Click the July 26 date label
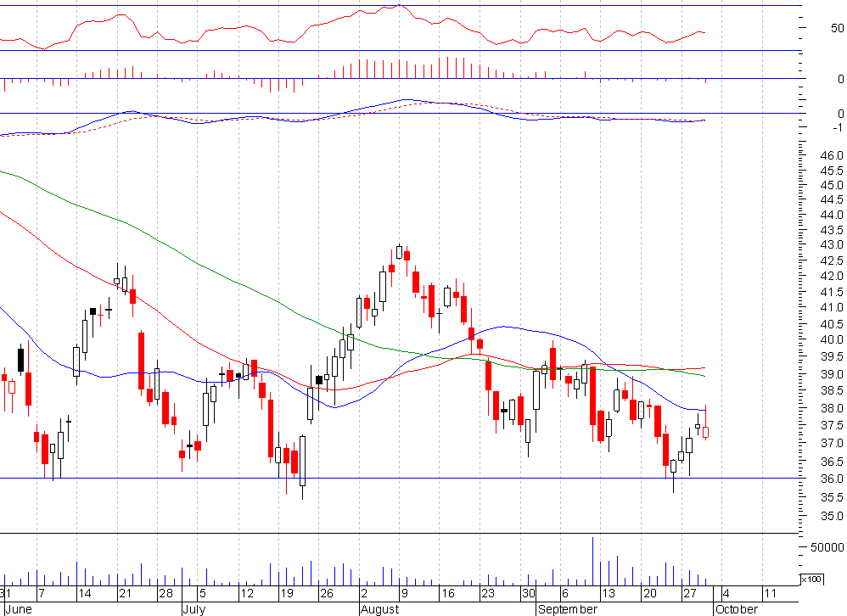This screenshot has width=847, height=616. click(x=326, y=593)
